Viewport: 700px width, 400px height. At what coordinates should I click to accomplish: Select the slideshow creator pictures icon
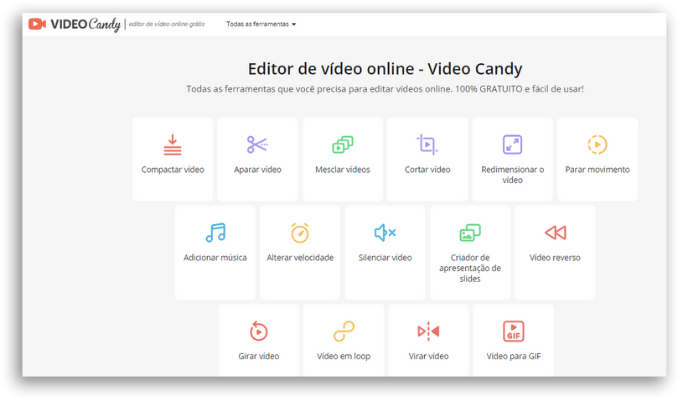click(x=470, y=233)
